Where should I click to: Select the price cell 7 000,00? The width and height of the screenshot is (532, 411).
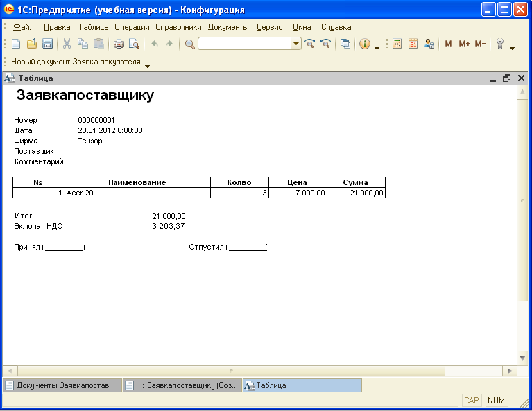coord(298,193)
